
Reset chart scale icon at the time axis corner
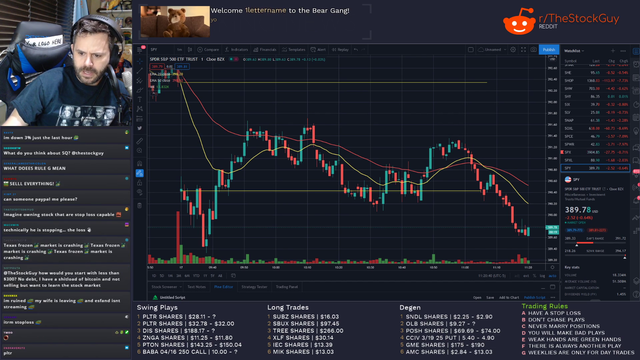click(x=552, y=267)
